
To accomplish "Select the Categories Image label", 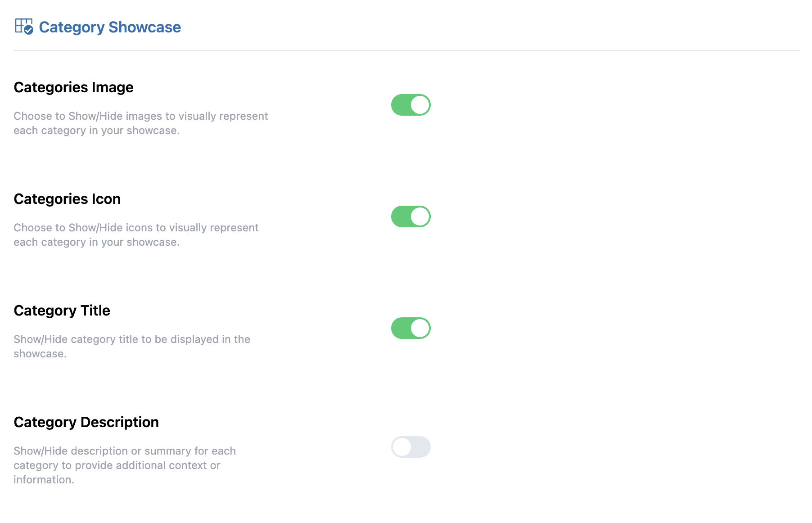I will pyautogui.click(x=73, y=87).
